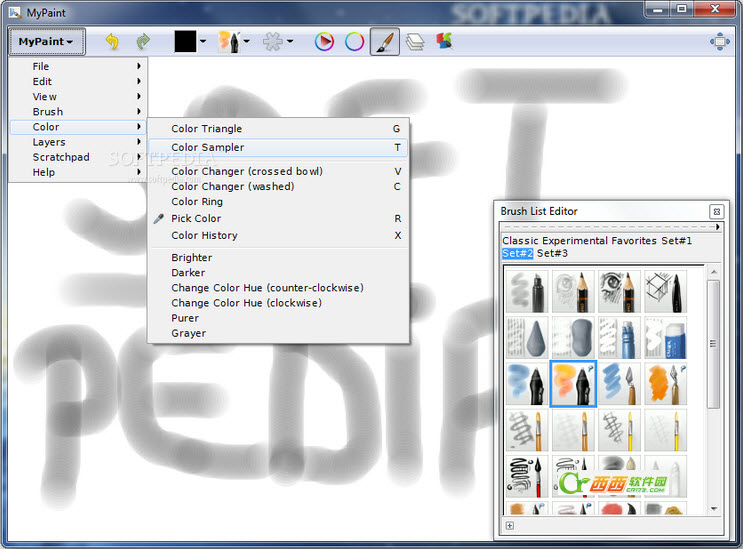The image size is (743, 549).
Task: Select the highlighted Set#2 brush group
Action: click(517, 253)
